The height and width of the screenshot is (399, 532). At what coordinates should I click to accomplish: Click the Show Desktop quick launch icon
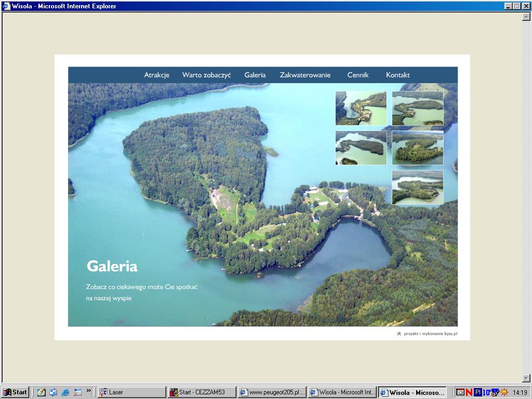point(41,392)
